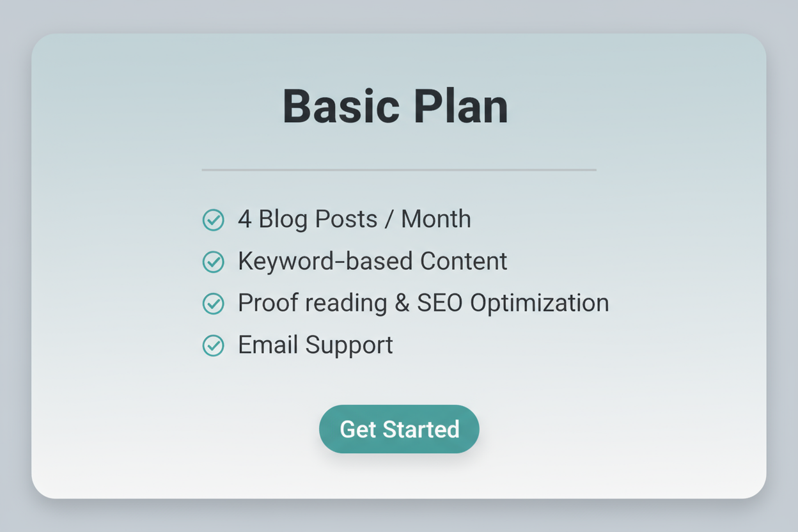This screenshot has height=532, width=798.
Task: Click the checkmark icon beside 4 Blog Posts
Action: (x=213, y=219)
